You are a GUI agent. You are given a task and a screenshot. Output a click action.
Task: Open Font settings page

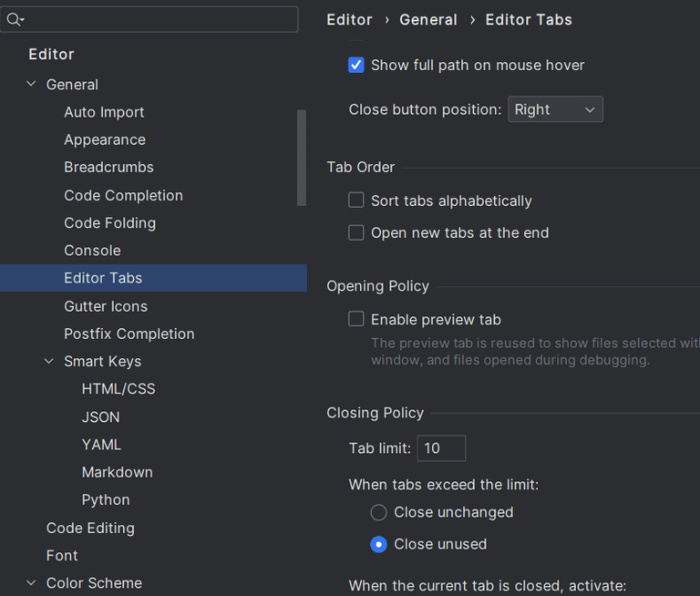(62, 555)
